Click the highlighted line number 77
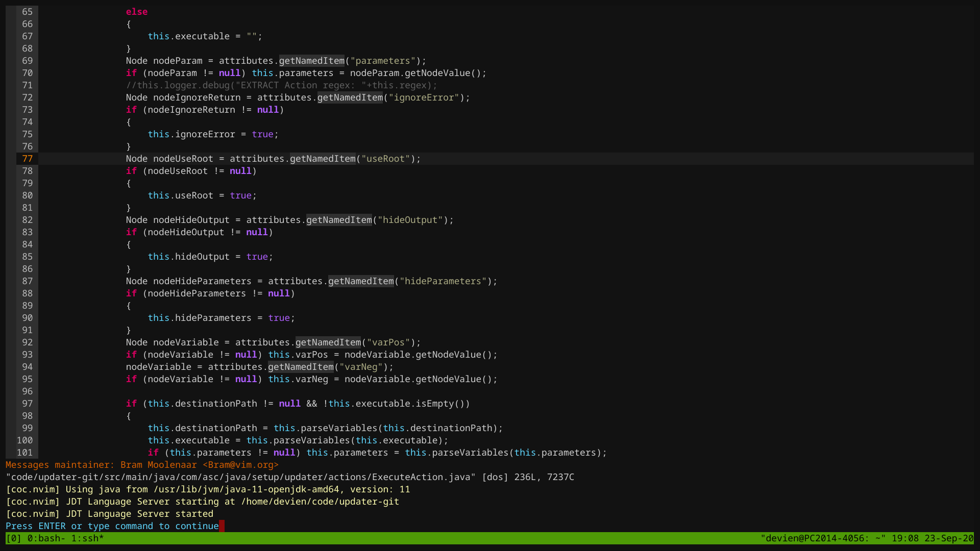Screen dimensions: 980x551 [28, 159]
